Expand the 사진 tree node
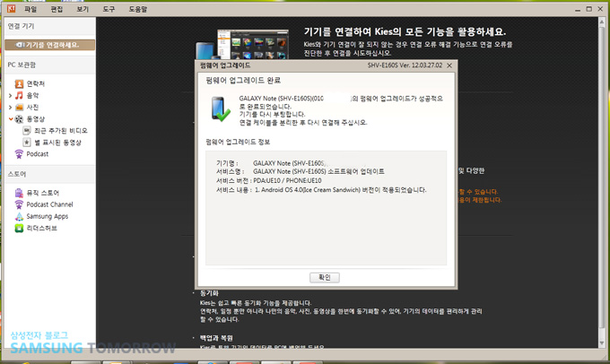This screenshot has height=364, width=610. point(10,107)
